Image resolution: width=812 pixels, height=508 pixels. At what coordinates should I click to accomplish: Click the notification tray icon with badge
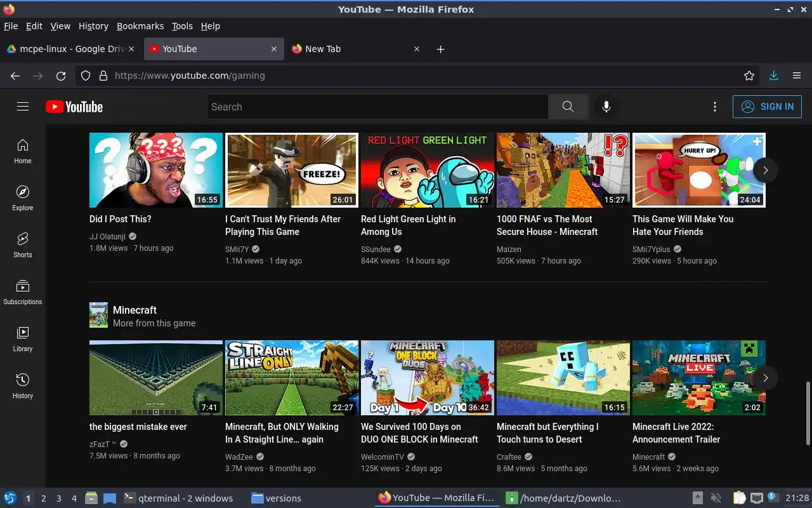(773, 498)
